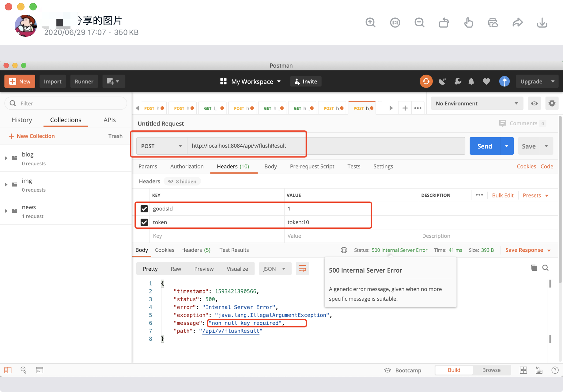
Task: Open the notifications bell
Action: (x=471, y=81)
